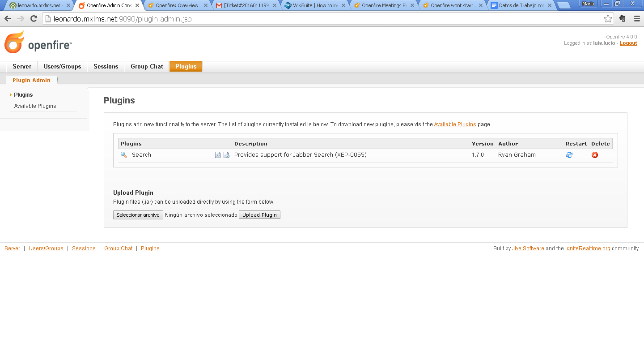644x338 pixels.
Task: Select the Plugin Admin subtab
Action: [x=32, y=80]
